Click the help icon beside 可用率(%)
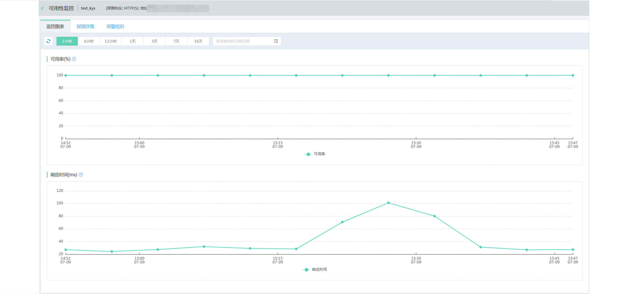The height and width of the screenshot is (294, 644). [74, 59]
